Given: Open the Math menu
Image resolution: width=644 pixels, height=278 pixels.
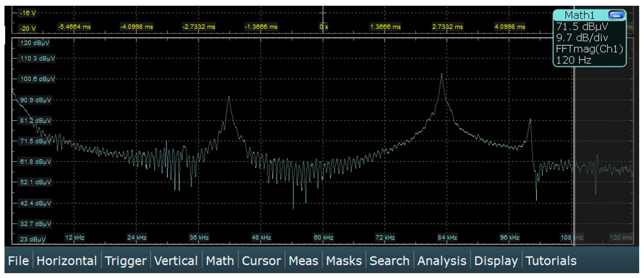Looking at the screenshot, I should click(x=220, y=261).
